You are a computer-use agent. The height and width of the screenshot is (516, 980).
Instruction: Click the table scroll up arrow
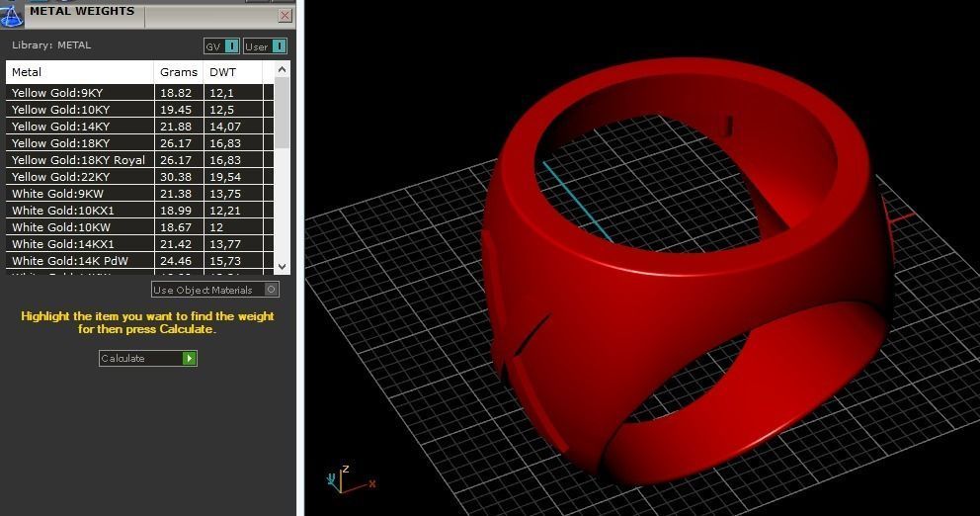[x=282, y=69]
